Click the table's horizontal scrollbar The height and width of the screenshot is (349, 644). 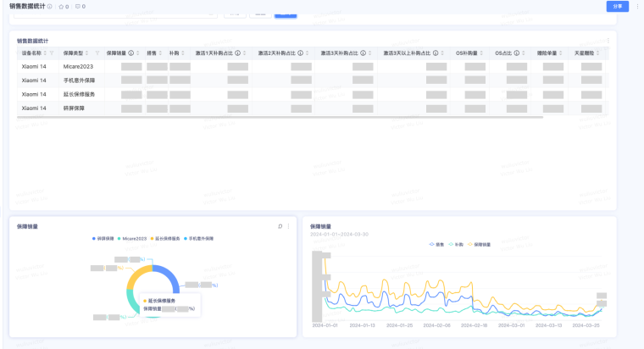coord(169,119)
